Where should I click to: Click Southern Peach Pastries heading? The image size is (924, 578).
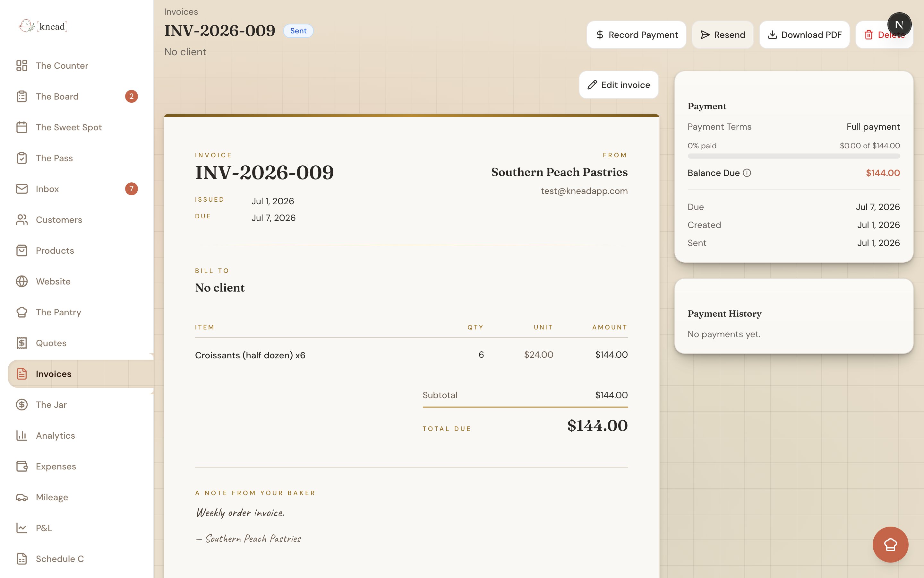(559, 172)
